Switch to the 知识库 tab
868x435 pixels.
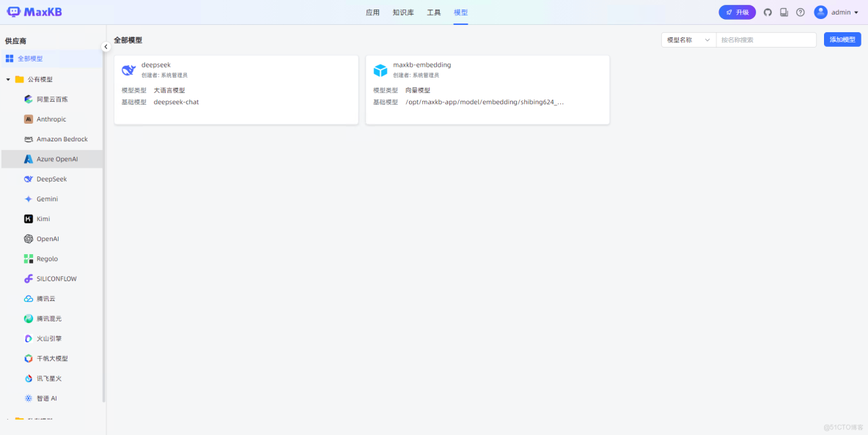(402, 12)
